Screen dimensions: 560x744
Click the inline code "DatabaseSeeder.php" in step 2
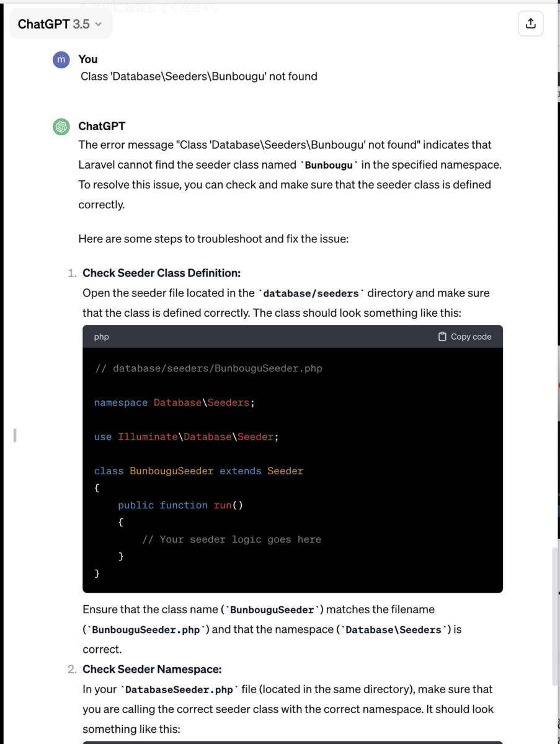pyautogui.click(x=179, y=689)
